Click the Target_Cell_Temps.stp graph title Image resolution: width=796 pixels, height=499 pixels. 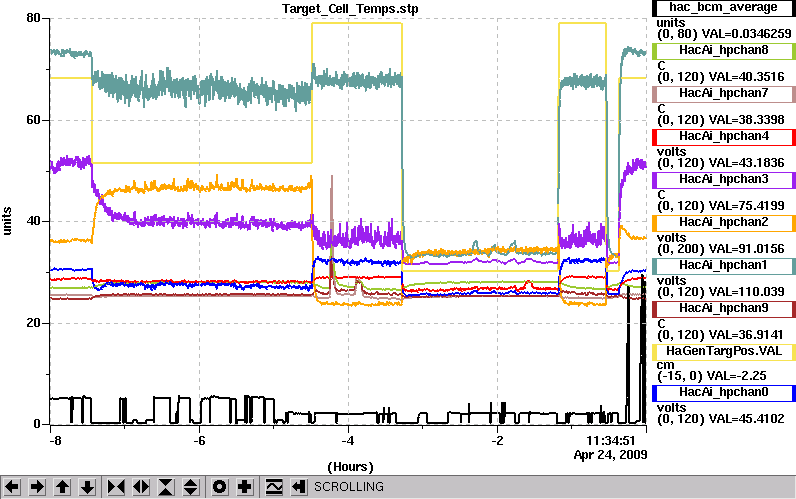(350, 9)
